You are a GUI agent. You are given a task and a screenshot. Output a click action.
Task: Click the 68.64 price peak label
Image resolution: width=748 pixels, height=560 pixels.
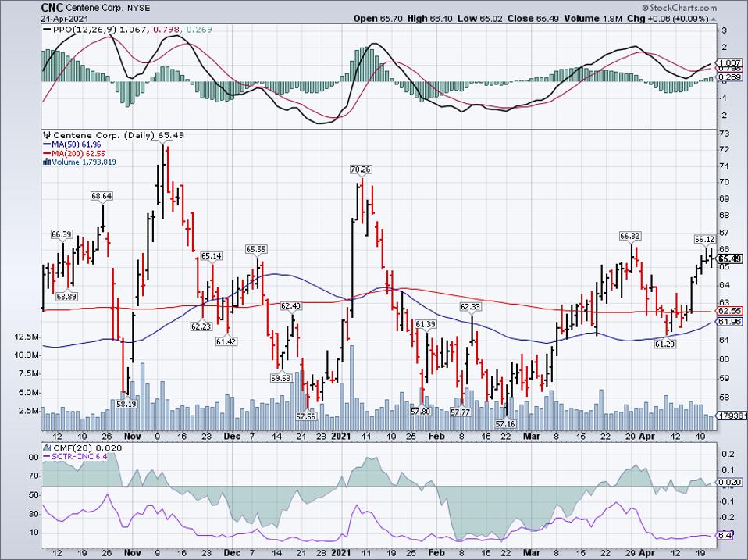102,196
